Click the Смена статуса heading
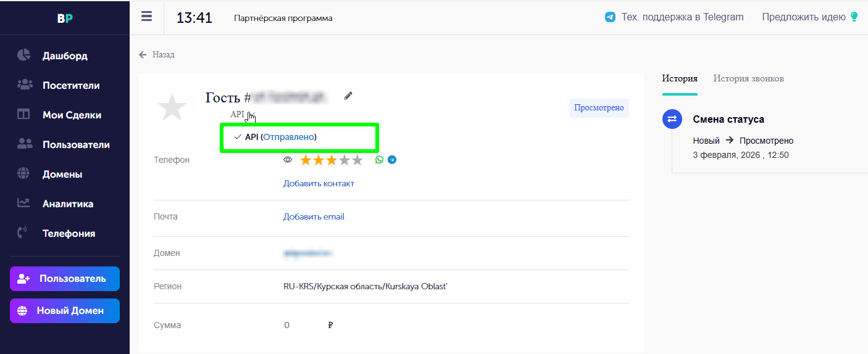The height and width of the screenshot is (354, 868). pos(728,119)
